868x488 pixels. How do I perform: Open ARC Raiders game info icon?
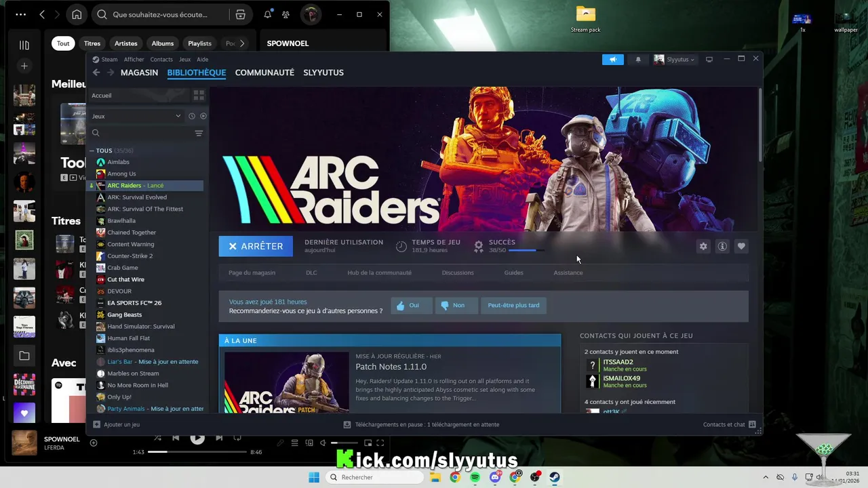pos(722,247)
